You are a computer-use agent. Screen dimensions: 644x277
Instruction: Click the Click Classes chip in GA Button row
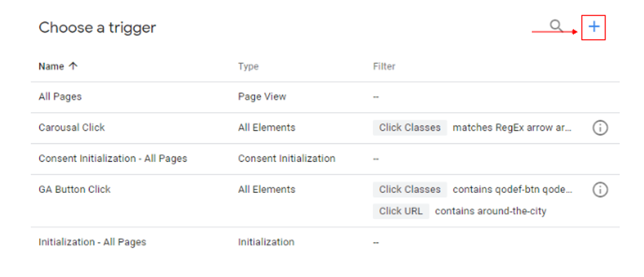[x=409, y=189]
